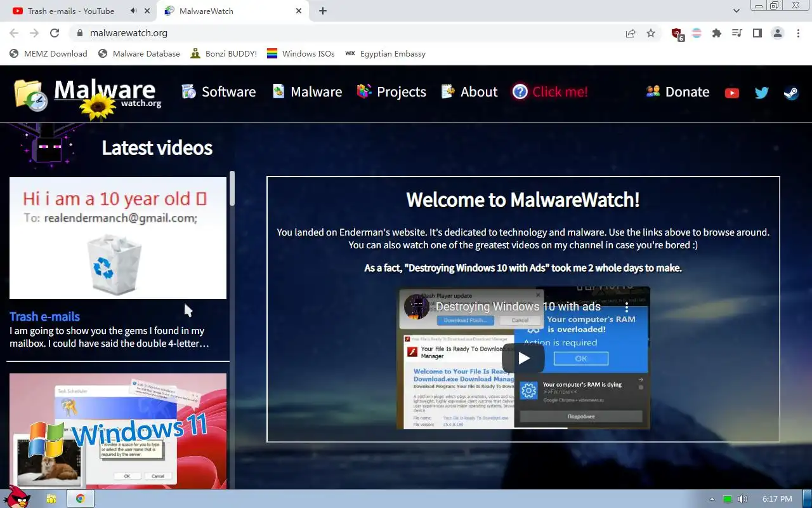Open the Twitter icon in site header
Viewport: 812px width, 508px height.
click(762, 93)
